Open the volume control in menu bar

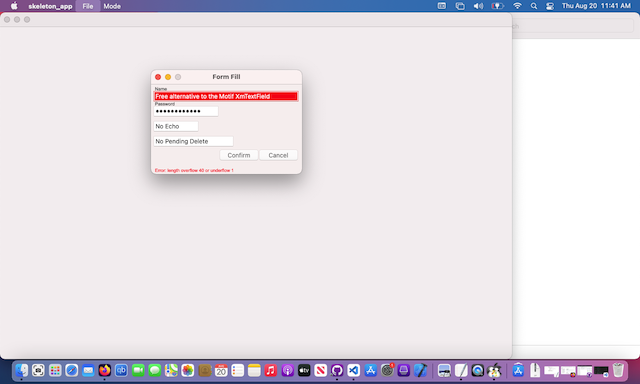point(478,6)
